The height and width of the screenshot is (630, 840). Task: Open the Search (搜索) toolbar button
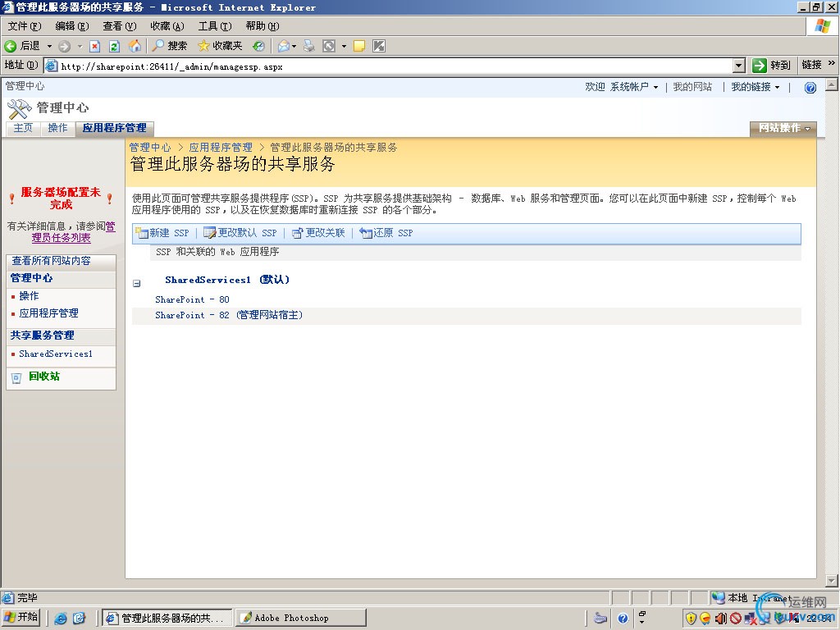click(x=169, y=46)
